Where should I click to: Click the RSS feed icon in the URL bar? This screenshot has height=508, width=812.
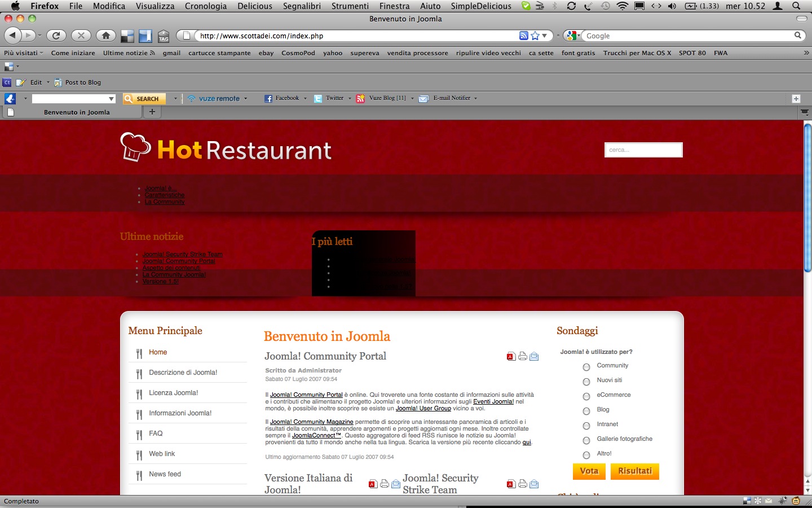click(x=524, y=36)
